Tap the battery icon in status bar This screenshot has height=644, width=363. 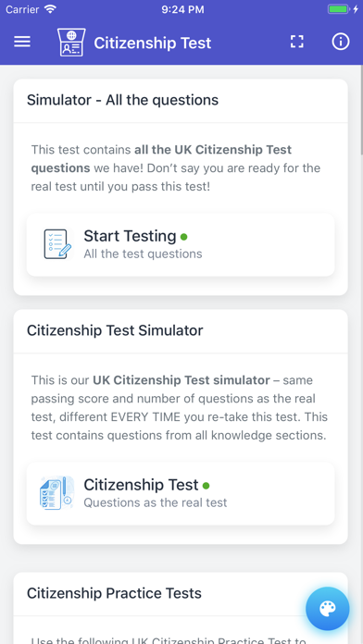coord(339,9)
